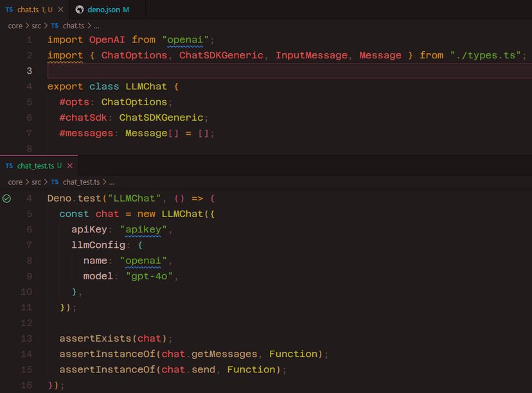Expand the 'core' breadcrumb in the upper editor
Viewport: 532px width, 393px height.
15,26
